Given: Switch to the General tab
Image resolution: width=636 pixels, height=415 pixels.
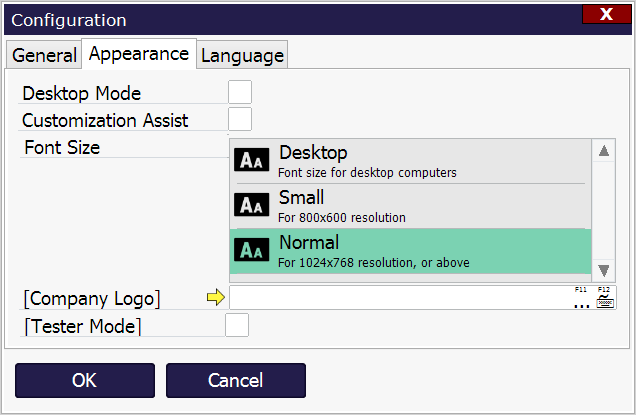Looking at the screenshot, I should pyautogui.click(x=44, y=56).
